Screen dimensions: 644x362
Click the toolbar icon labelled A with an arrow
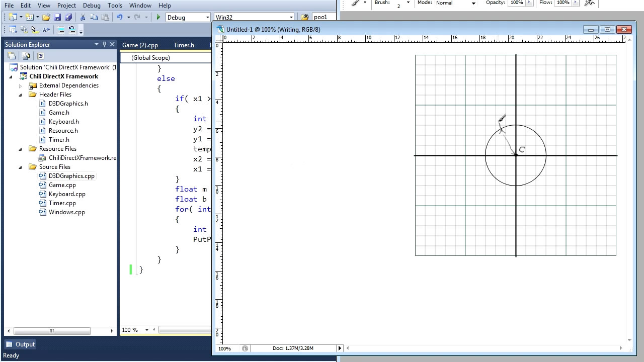pos(46,30)
